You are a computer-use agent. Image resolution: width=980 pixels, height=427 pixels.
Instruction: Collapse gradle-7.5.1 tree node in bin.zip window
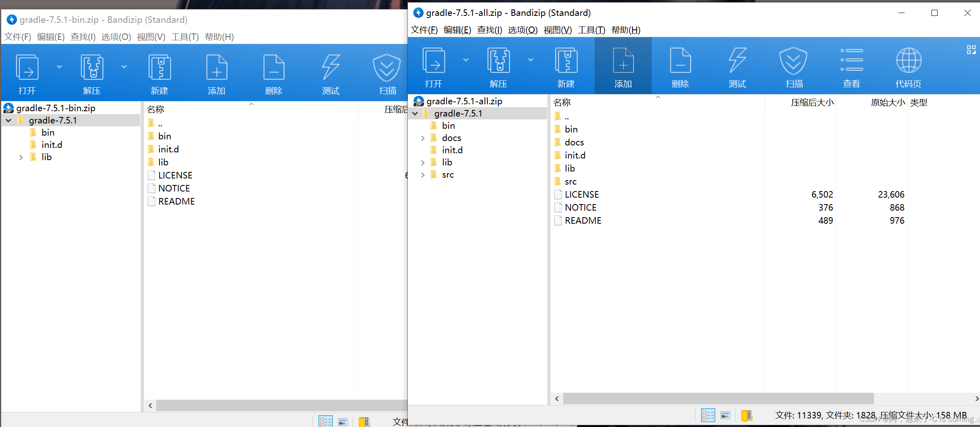pyautogui.click(x=8, y=121)
